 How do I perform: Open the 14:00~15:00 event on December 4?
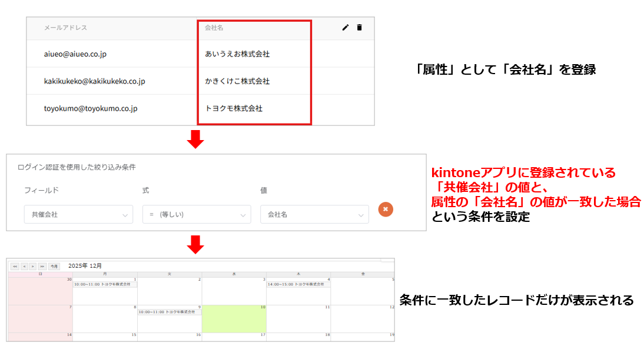[298, 284]
